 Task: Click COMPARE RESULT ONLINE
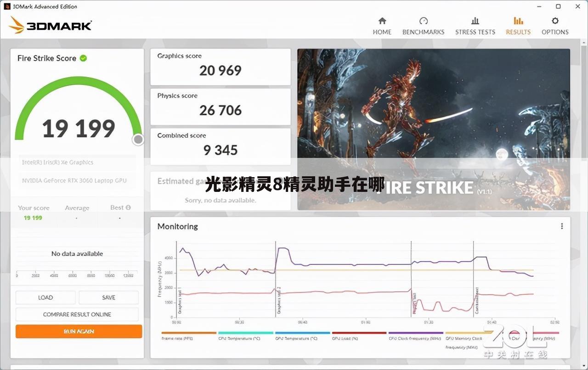coord(77,314)
